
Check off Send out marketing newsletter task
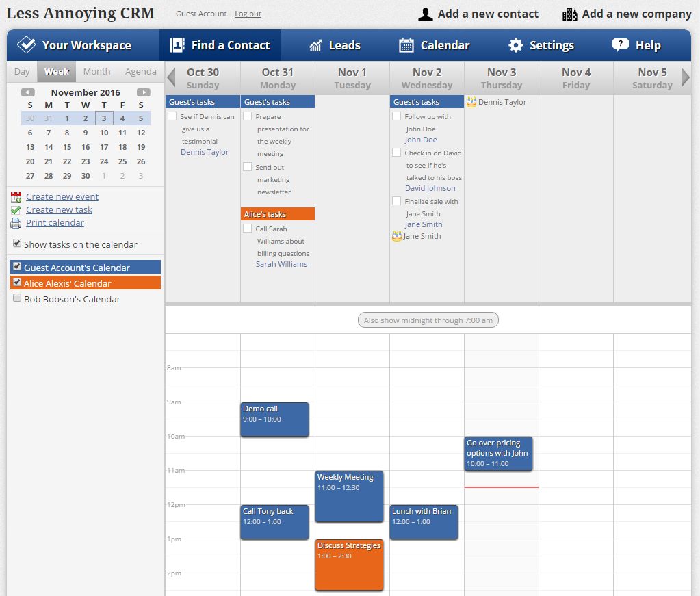(x=247, y=166)
